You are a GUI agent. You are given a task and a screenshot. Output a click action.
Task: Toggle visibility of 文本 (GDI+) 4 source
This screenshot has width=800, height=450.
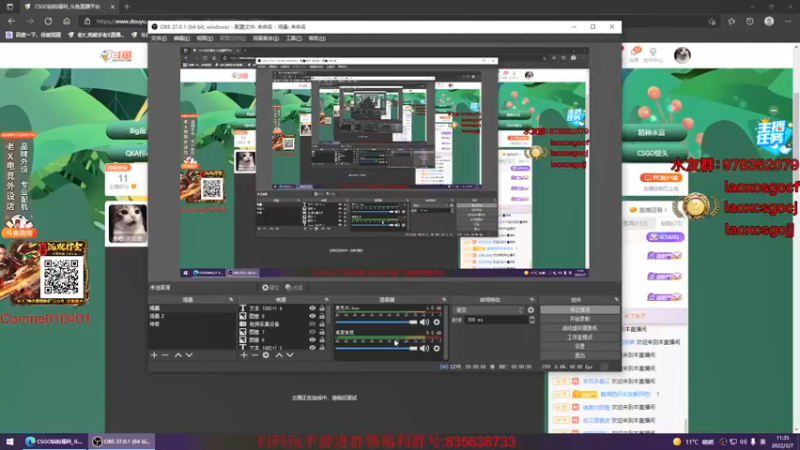[312, 308]
